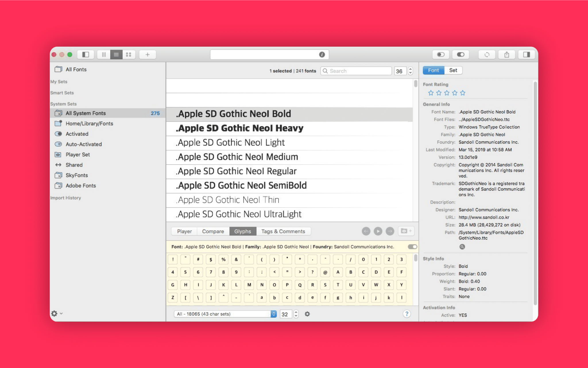This screenshot has height=368, width=588.
Task: Click the previous arrow playback button
Action: coord(366,231)
